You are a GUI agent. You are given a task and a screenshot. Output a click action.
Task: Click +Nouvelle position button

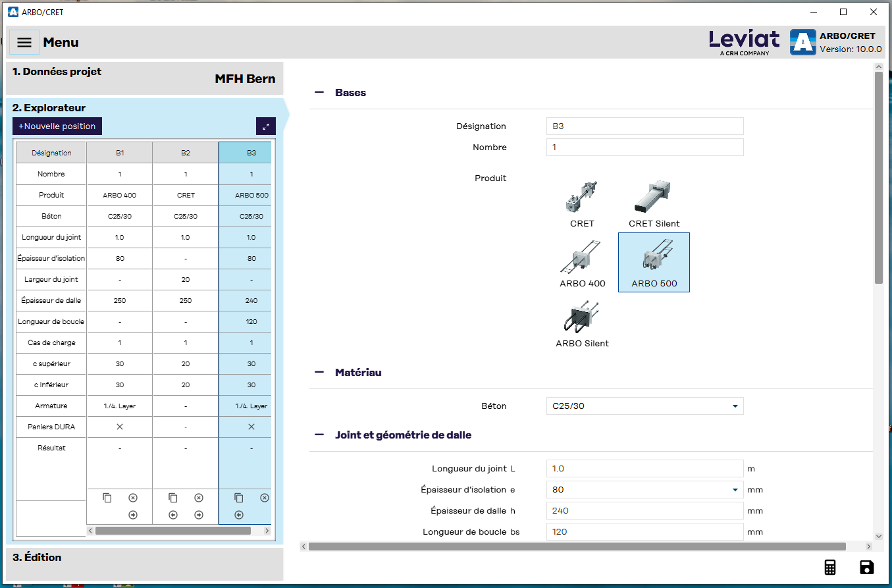coord(57,126)
